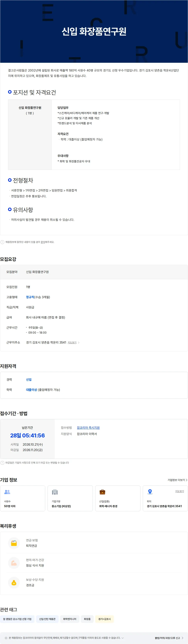Select the 신입·인턴 채용관 tag
This screenshot has width=188, height=644.
[47, 619]
